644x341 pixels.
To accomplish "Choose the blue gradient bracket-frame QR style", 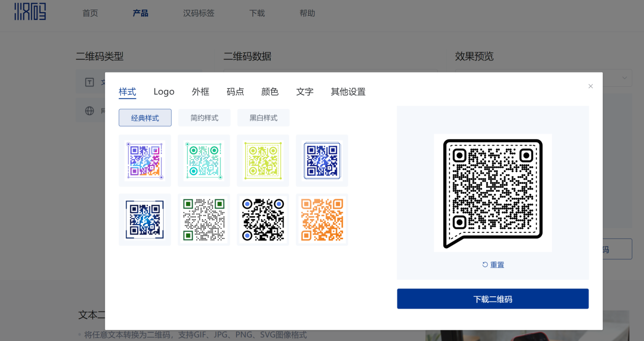I will point(145,219).
